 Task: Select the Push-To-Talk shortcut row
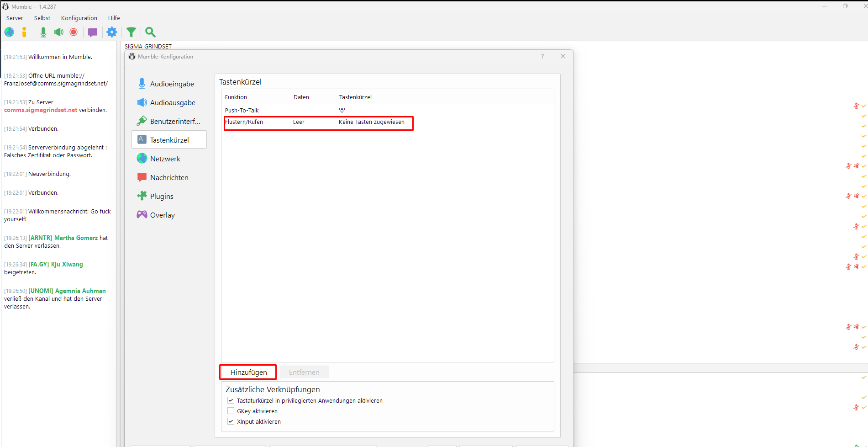(x=387, y=110)
